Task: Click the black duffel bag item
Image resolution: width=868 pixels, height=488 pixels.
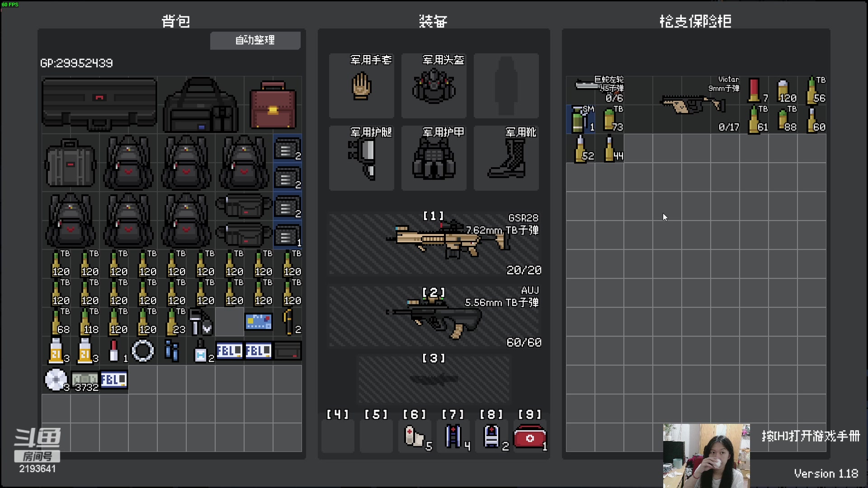Action: pyautogui.click(x=200, y=105)
